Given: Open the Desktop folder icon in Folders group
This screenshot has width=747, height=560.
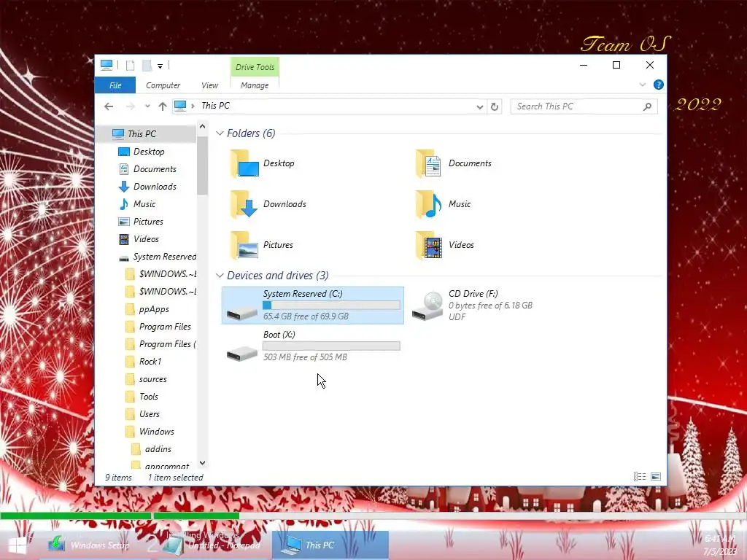Looking at the screenshot, I should [244, 163].
